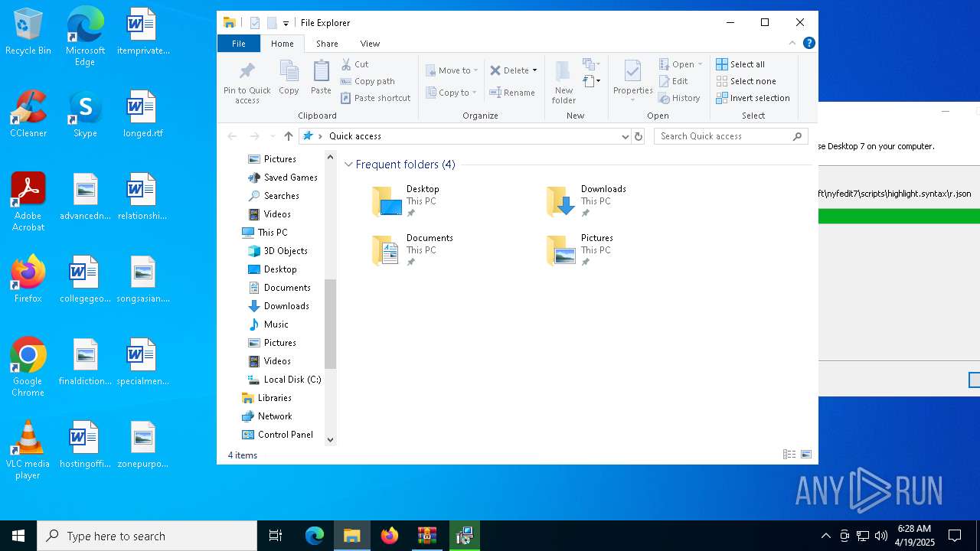Switch to the Home ribbon tab
The height and width of the screenshot is (551, 980).
pyautogui.click(x=282, y=44)
